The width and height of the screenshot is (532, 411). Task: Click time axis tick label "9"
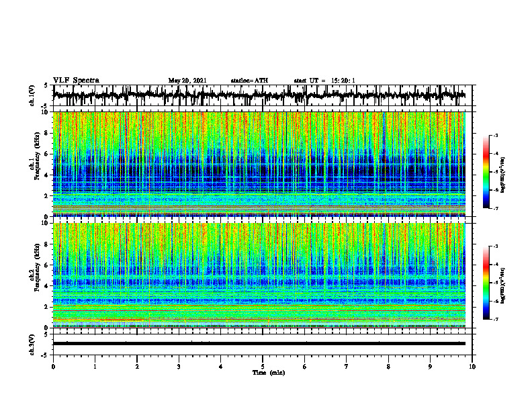pyautogui.click(x=430, y=367)
